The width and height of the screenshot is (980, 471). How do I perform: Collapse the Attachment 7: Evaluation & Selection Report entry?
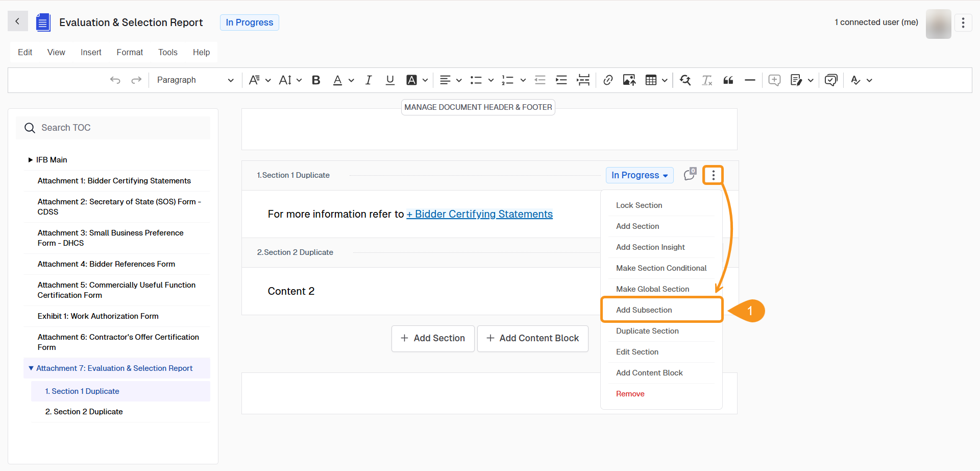[x=31, y=368]
